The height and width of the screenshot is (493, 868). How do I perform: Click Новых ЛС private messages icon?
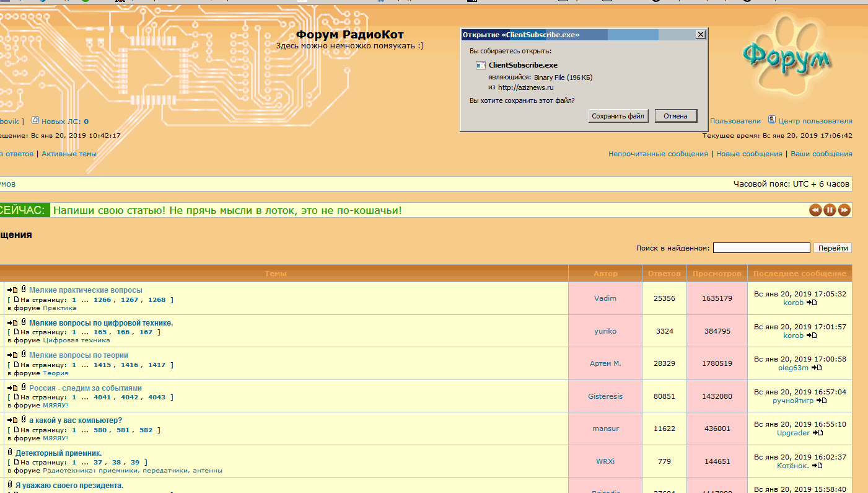tap(35, 120)
